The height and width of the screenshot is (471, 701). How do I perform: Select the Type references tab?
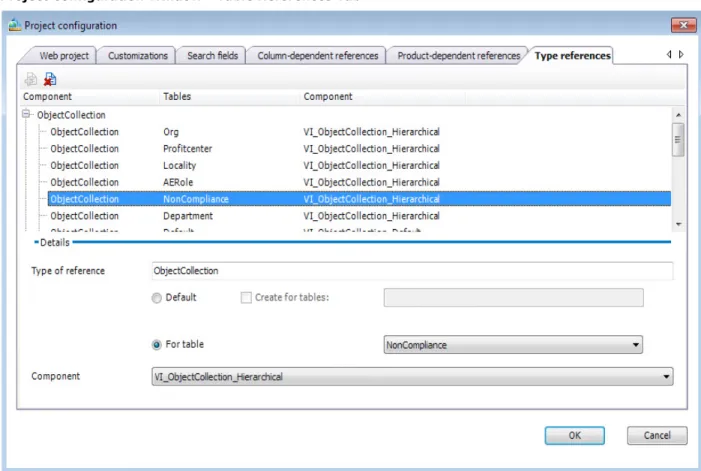click(x=572, y=56)
